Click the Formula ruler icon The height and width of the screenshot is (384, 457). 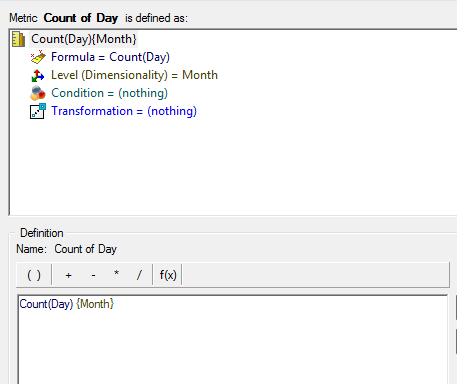[38, 57]
